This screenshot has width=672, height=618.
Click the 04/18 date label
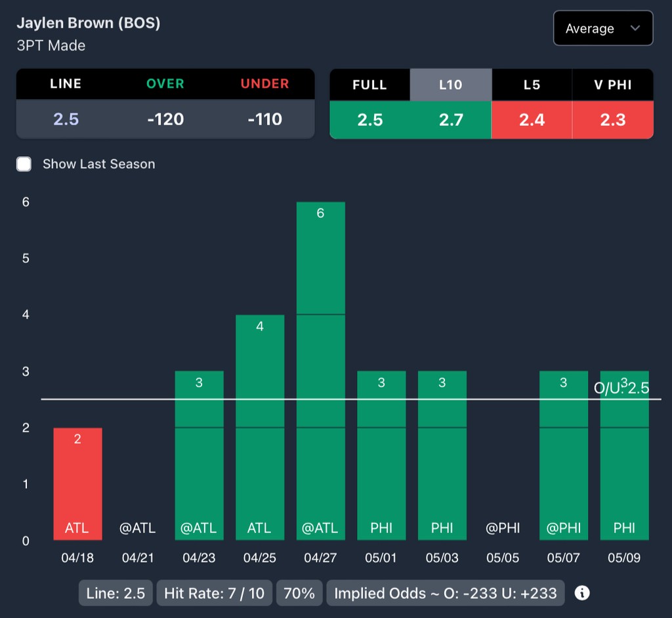pyautogui.click(x=77, y=558)
